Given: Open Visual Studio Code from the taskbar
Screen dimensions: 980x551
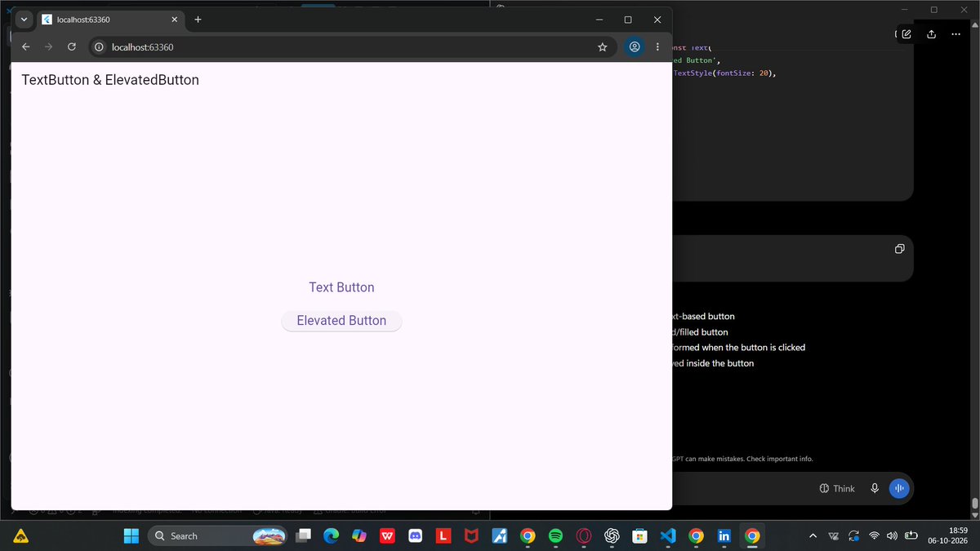Looking at the screenshot, I should click(x=668, y=535).
